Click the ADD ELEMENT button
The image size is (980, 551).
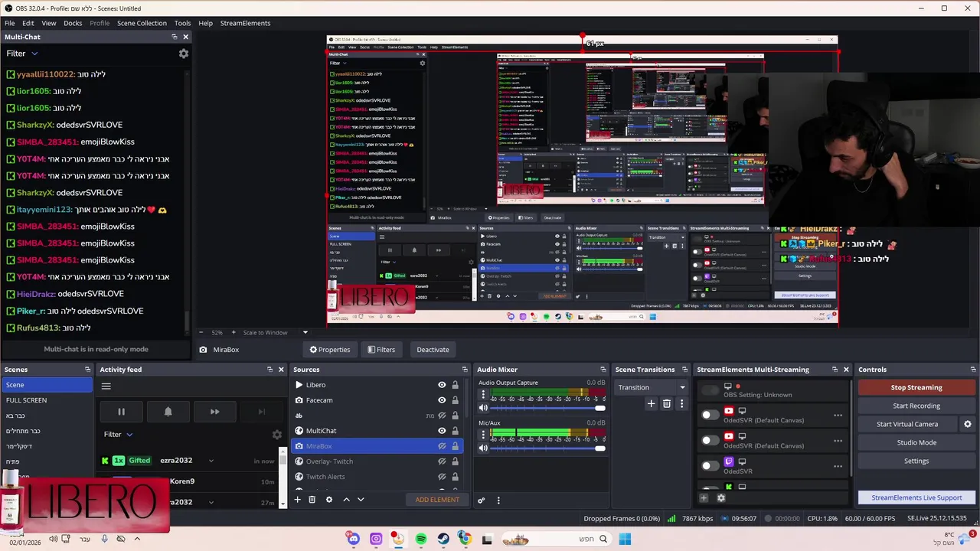click(437, 500)
